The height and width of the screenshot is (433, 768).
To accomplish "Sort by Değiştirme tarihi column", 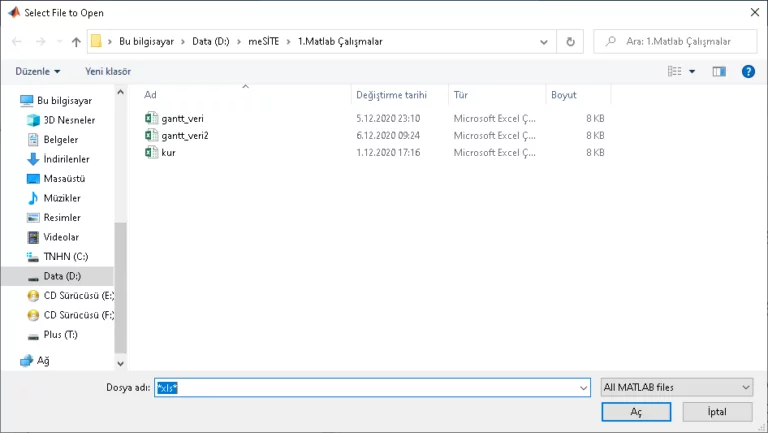I will coord(391,95).
